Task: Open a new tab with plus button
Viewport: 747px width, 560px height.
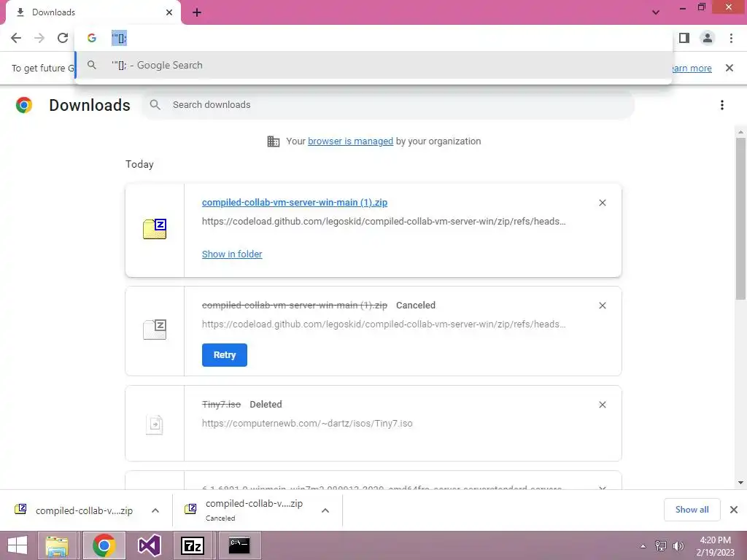Action: point(197,12)
